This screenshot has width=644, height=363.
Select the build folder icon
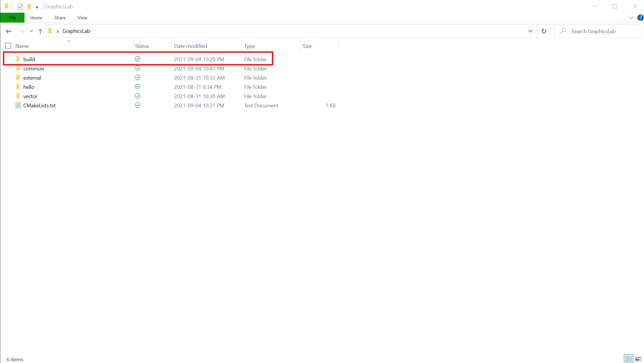[18, 59]
